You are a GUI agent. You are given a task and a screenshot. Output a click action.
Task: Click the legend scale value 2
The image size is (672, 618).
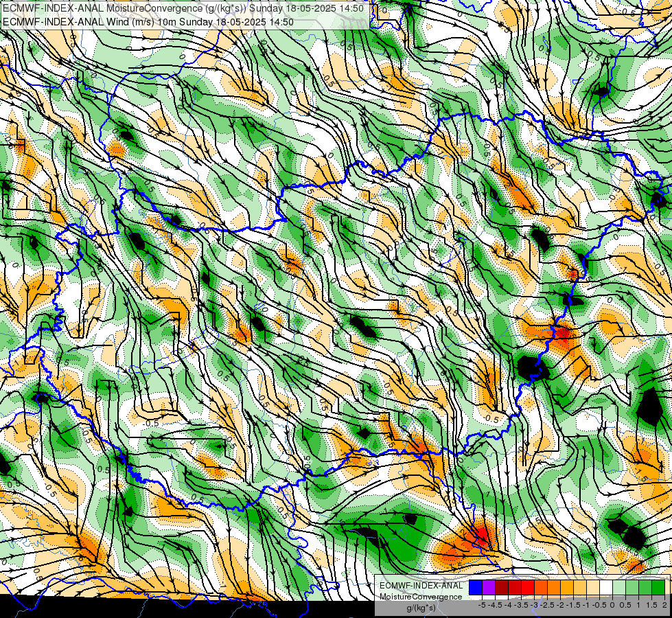click(x=664, y=605)
